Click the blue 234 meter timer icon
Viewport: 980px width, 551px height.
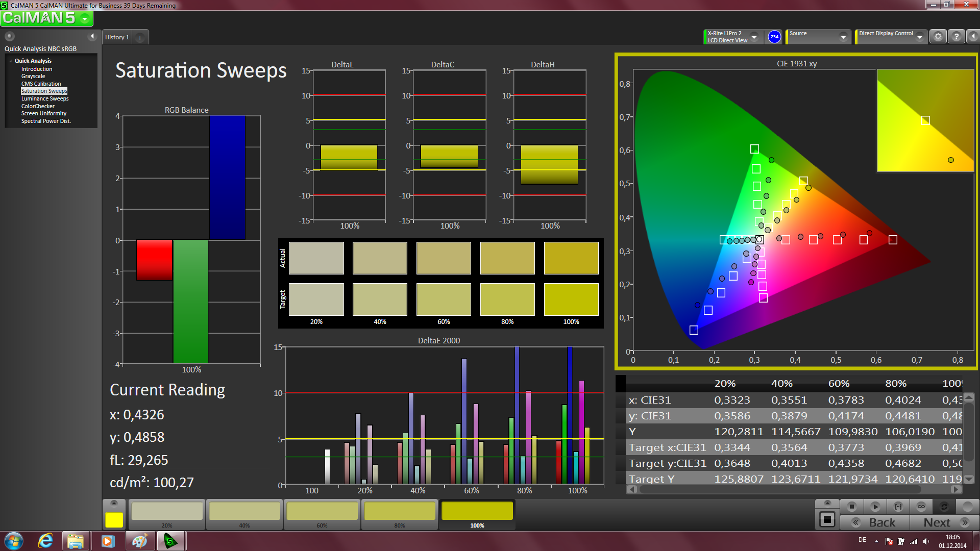pyautogui.click(x=774, y=37)
